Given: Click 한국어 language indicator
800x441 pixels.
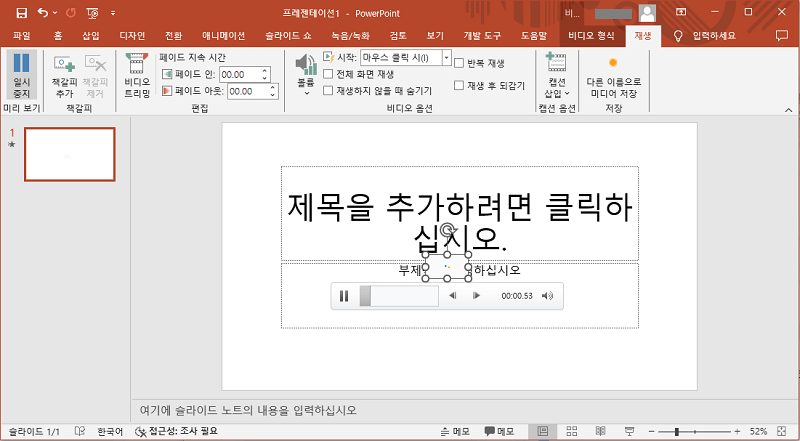Looking at the screenshot, I should pos(110,431).
